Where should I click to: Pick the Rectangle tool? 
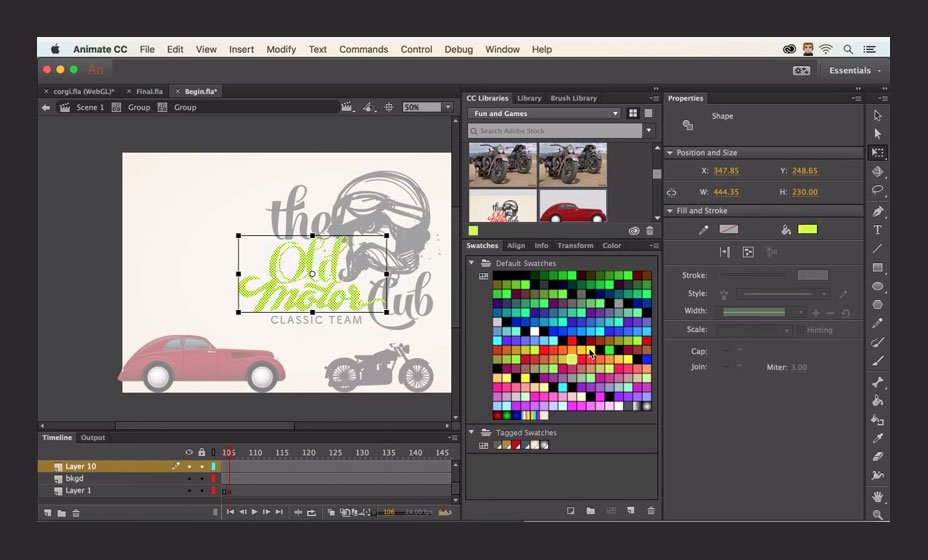click(877, 268)
